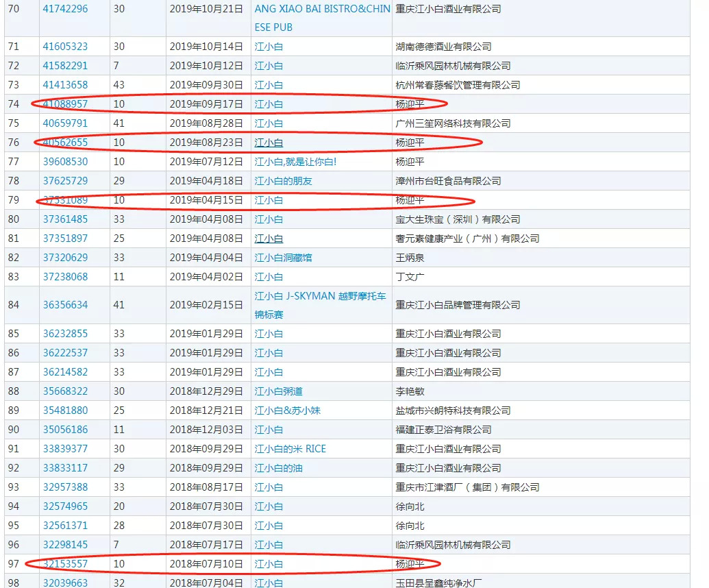Screen dimensions: 709x588
Task: Open application number 36356634
Action: [65, 305]
